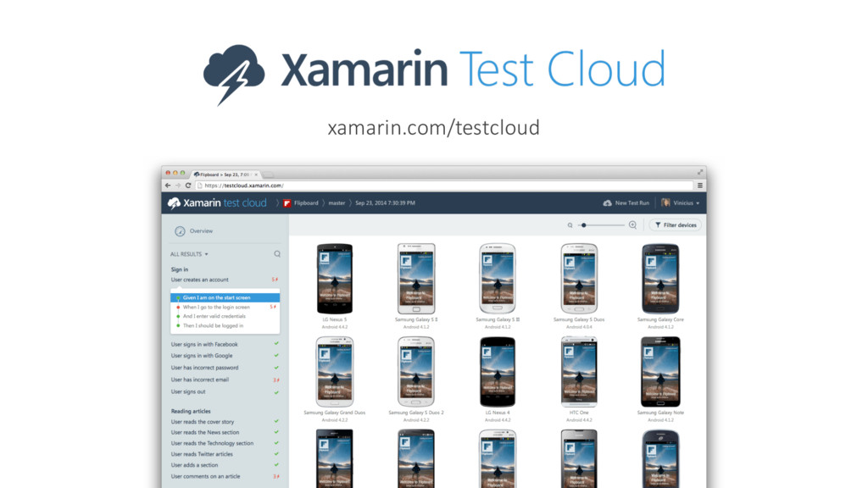Open the Samsung Galaxy Grand Duos thumbnail
The image size is (868, 488).
coord(334,372)
